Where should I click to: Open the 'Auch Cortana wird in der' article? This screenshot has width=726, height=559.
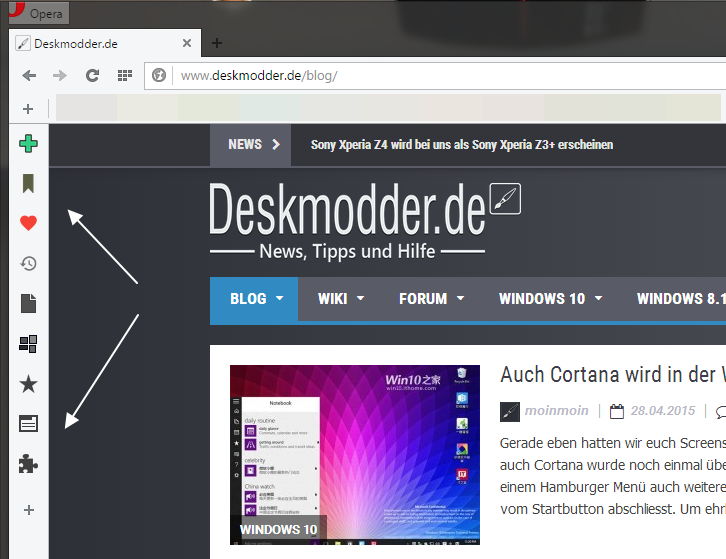[x=613, y=374]
